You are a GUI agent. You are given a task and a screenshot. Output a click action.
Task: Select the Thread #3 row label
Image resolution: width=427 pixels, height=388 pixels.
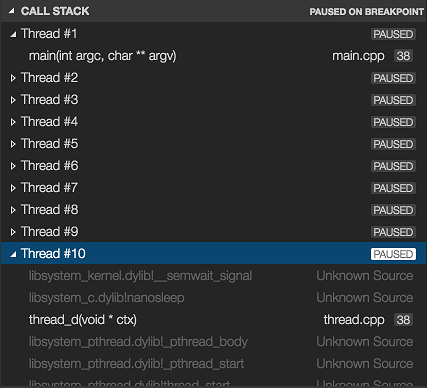tap(49, 100)
